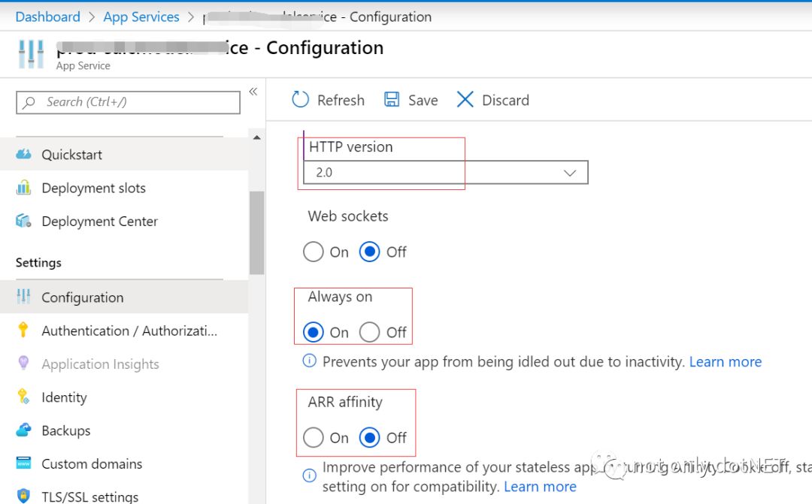This screenshot has width=812, height=504.
Task: Enable ARR affinity On option
Action: [314, 438]
